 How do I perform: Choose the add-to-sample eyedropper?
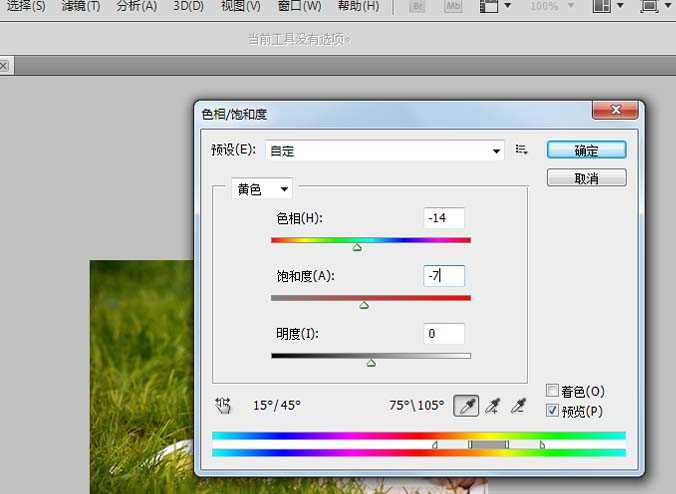pos(492,405)
